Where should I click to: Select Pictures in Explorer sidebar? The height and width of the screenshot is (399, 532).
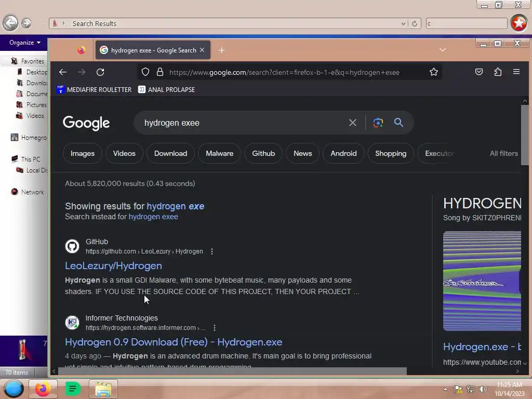pos(32,105)
